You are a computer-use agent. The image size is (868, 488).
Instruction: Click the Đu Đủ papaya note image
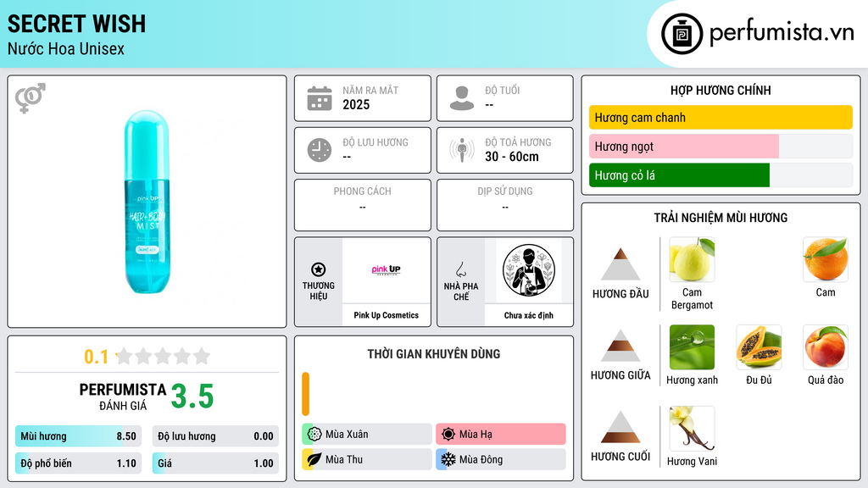point(759,347)
